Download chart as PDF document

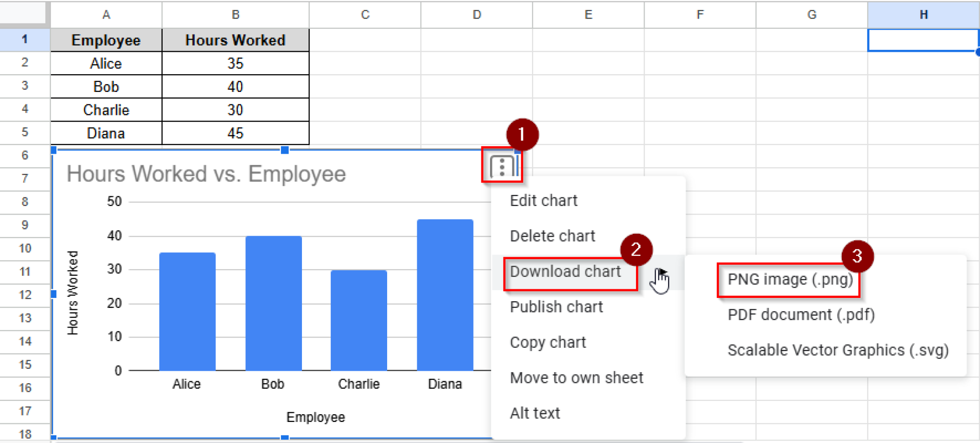pyautogui.click(x=801, y=315)
